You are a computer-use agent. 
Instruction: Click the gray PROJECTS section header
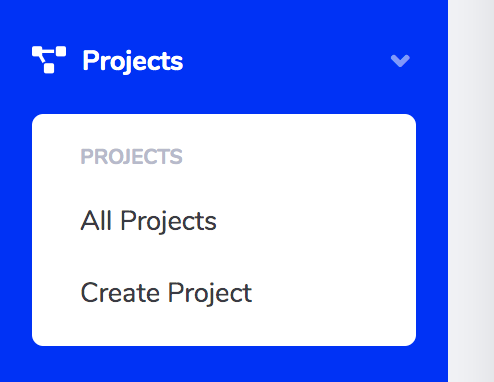pos(131,157)
